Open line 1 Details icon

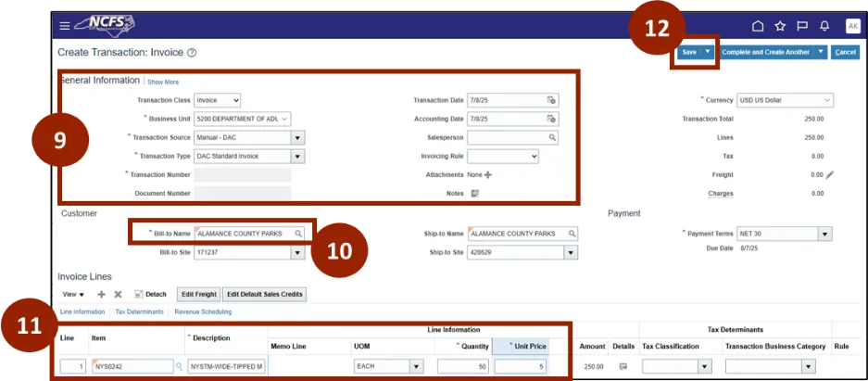coord(623,366)
